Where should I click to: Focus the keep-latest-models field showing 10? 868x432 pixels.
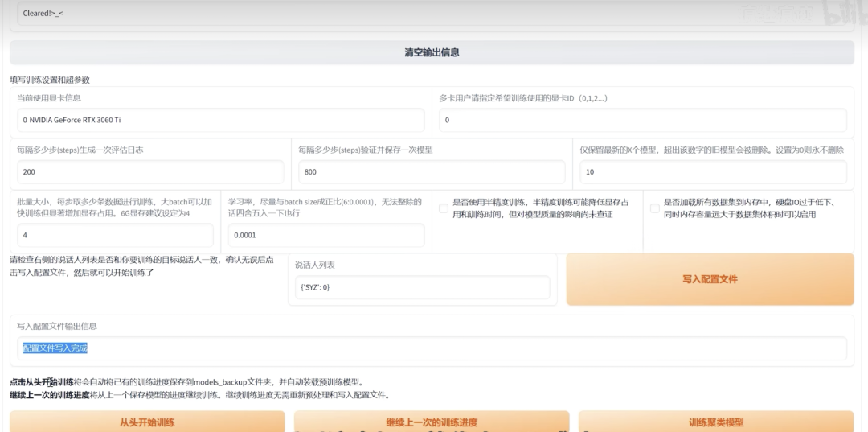[x=713, y=172]
